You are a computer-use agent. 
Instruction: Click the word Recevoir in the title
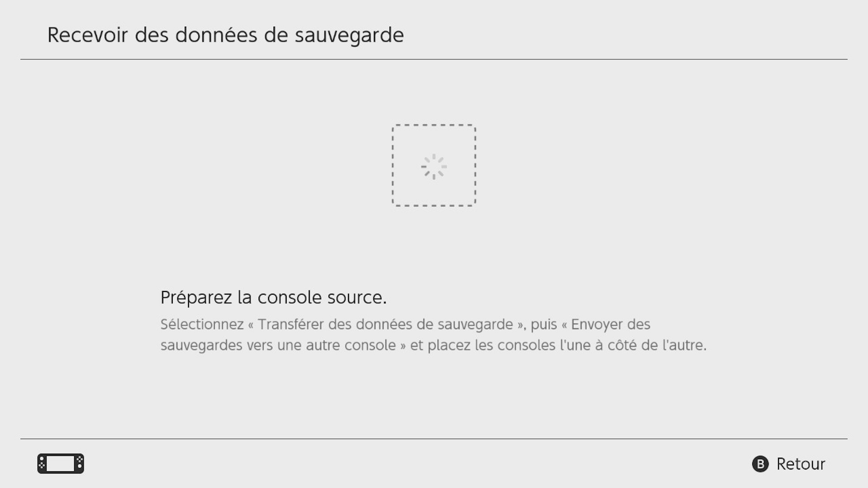[88, 35]
